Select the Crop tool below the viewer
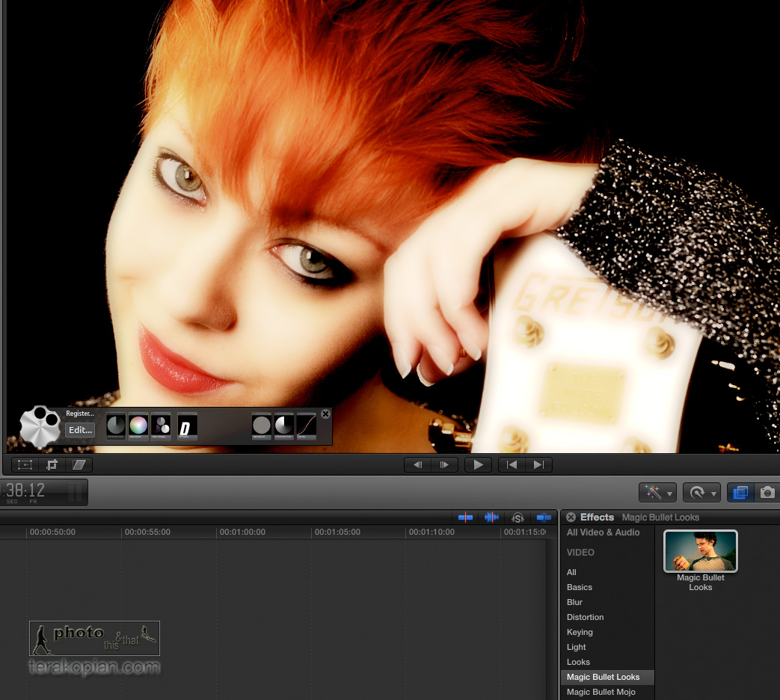 click(52, 464)
